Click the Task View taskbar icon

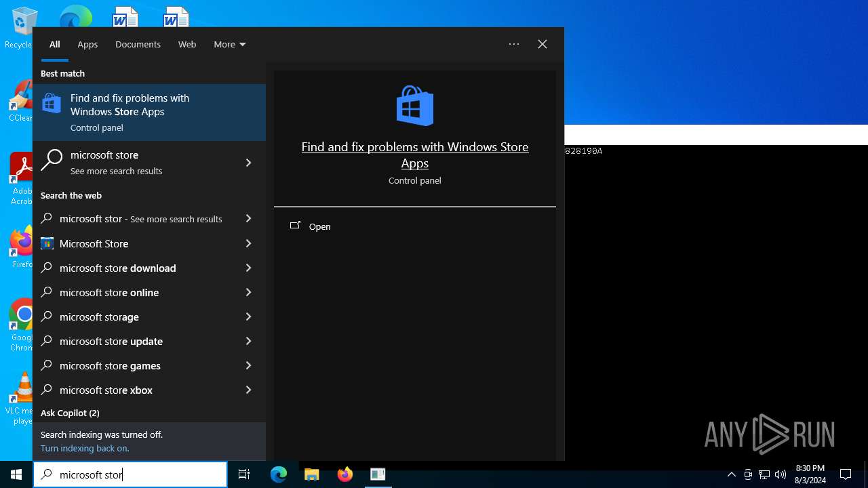point(244,474)
